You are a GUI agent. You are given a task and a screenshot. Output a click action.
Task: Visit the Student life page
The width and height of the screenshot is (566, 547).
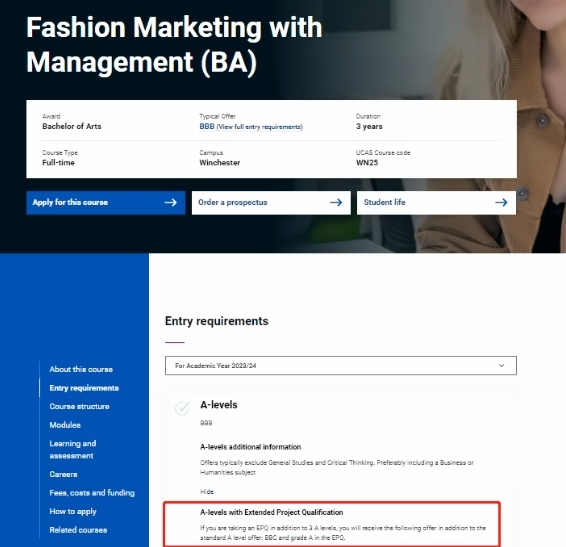[x=436, y=203]
